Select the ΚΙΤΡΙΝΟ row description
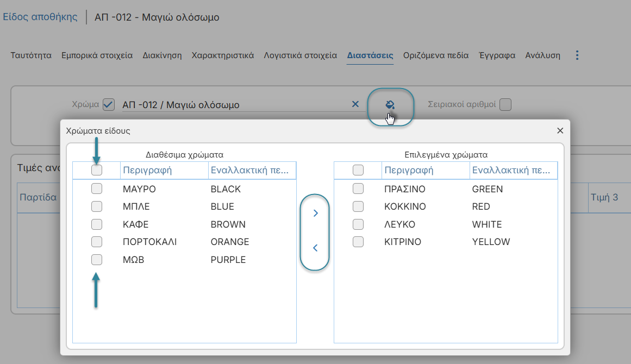The width and height of the screenshot is (631, 364). coord(403,242)
